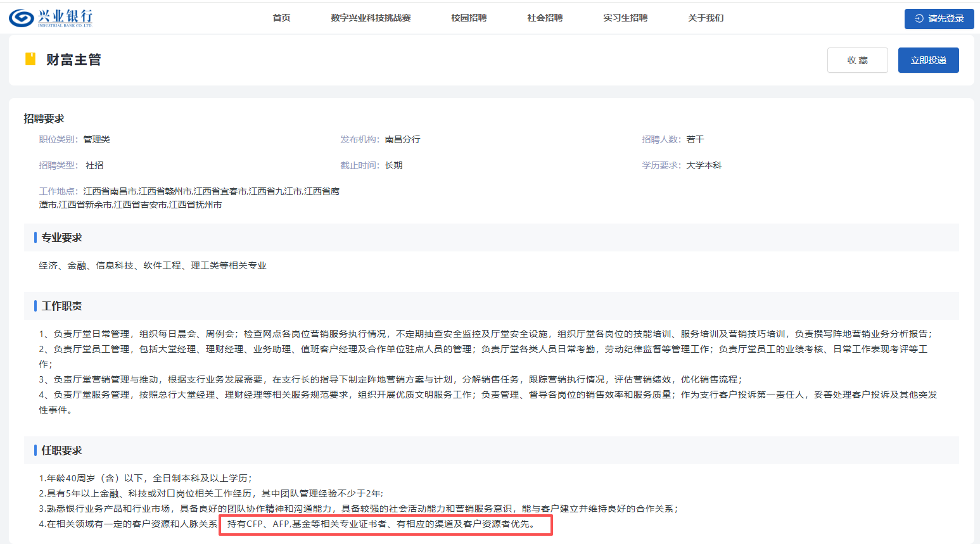Click the 专业要求 section header
This screenshot has height=544, width=980.
pyautogui.click(x=61, y=237)
